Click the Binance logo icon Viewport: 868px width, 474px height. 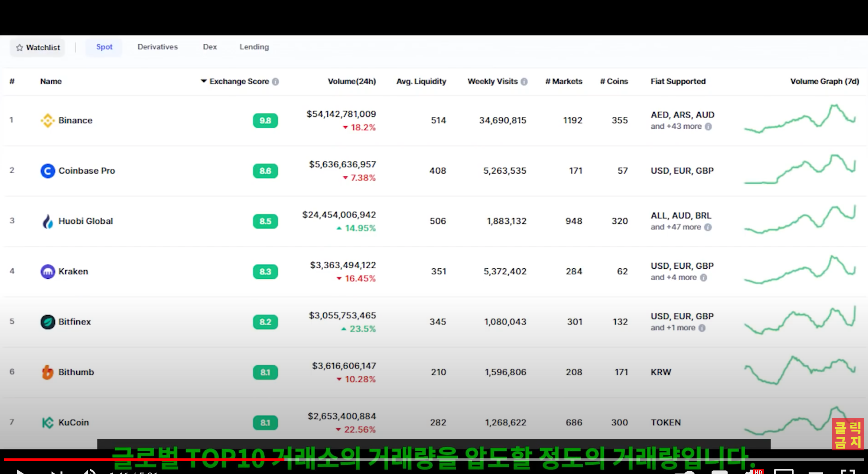click(x=48, y=120)
